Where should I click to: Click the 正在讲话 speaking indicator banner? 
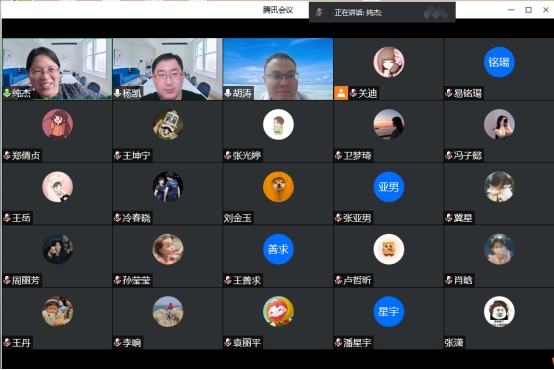[x=382, y=12]
